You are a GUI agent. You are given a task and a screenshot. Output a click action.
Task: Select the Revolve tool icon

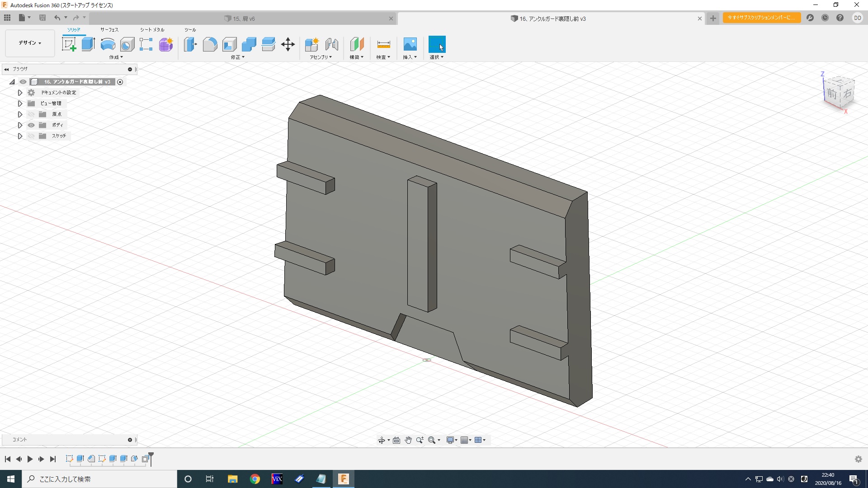point(108,44)
